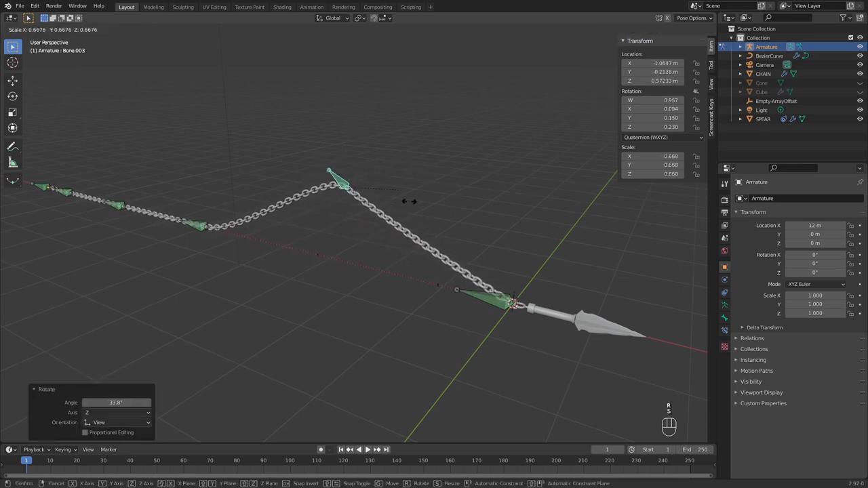Select the Rotate tool in toolbar

click(x=12, y=96)
